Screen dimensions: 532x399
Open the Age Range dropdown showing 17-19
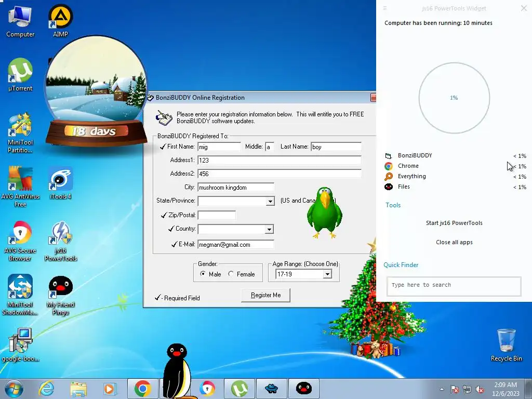click(327, 274)
